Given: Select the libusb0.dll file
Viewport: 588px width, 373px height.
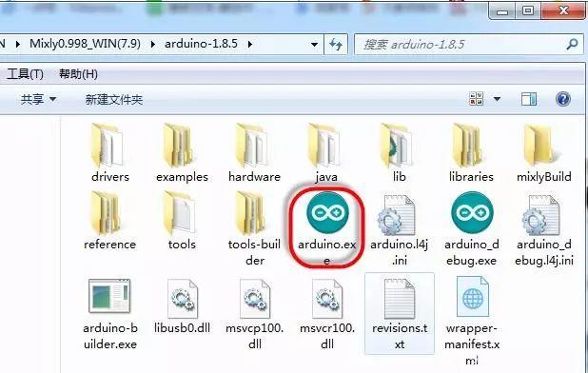Looking at the screenshot, I should tap(182, 306).
